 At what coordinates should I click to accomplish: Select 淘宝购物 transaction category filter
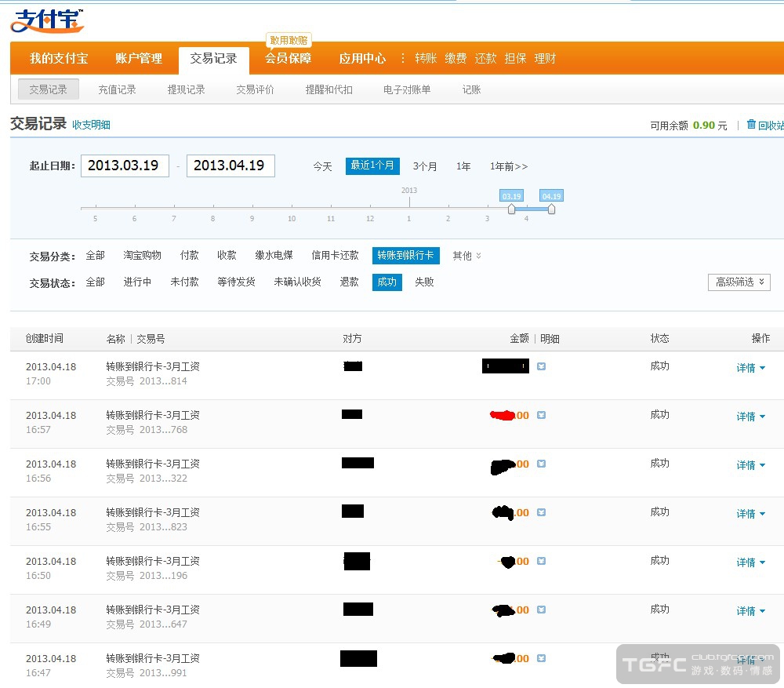tap(142, 256)
